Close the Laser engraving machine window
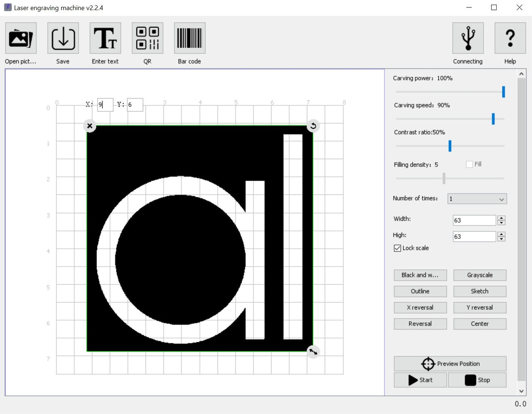 (x=519, y=7)
